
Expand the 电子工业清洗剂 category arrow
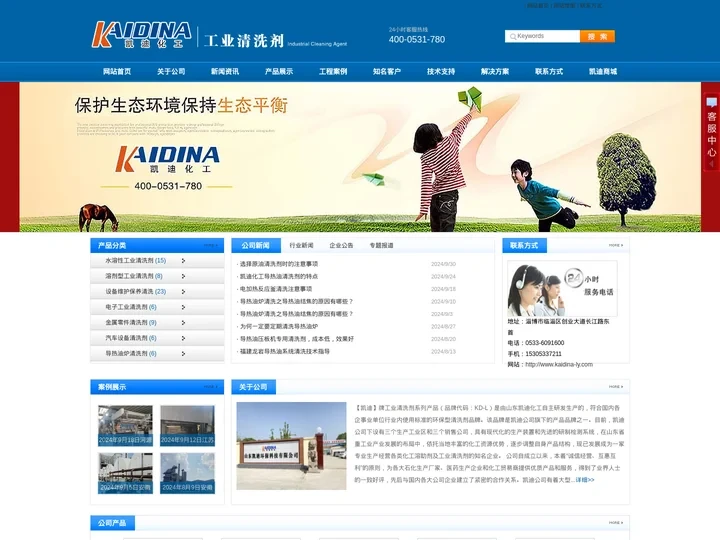(x=183, y=307)
